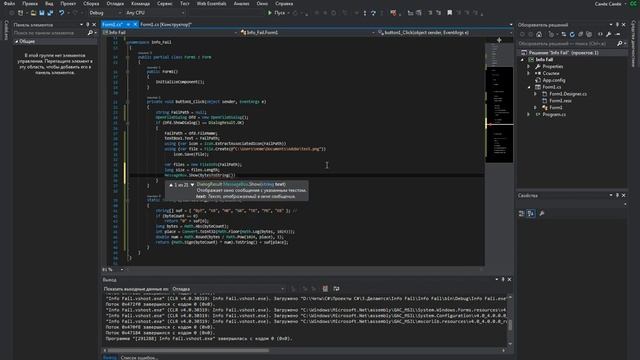Expand the Properties tree node
640x360 pixels.
pyautogui.click(x=529, y=67)
